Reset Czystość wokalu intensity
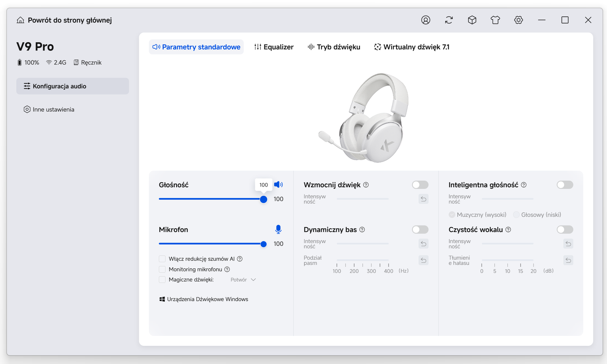 click(x=568, y=243)
